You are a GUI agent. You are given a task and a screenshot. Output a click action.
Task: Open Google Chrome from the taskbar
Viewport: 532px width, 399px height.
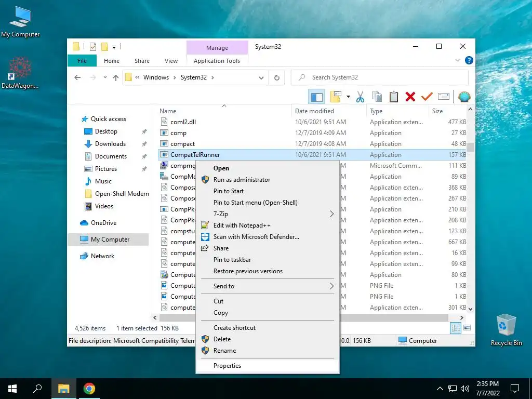89,389
